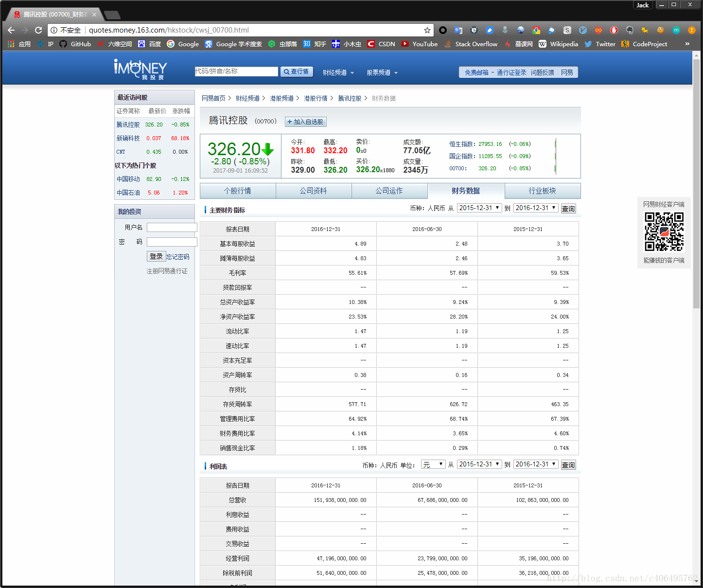Image resolution: width=703 pixels, height=588 pixels.
Task: Bookmark this page with the star icon
Action: [427, 30]
